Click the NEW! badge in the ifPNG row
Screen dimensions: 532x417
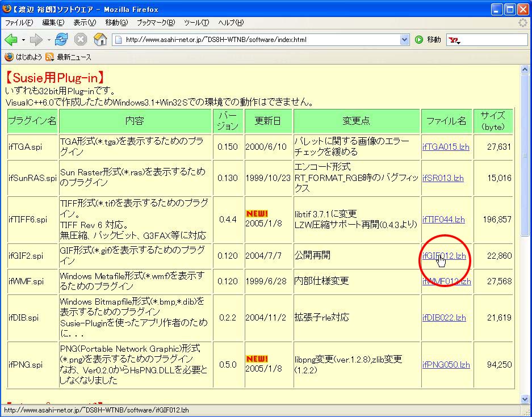pos(257,359)
